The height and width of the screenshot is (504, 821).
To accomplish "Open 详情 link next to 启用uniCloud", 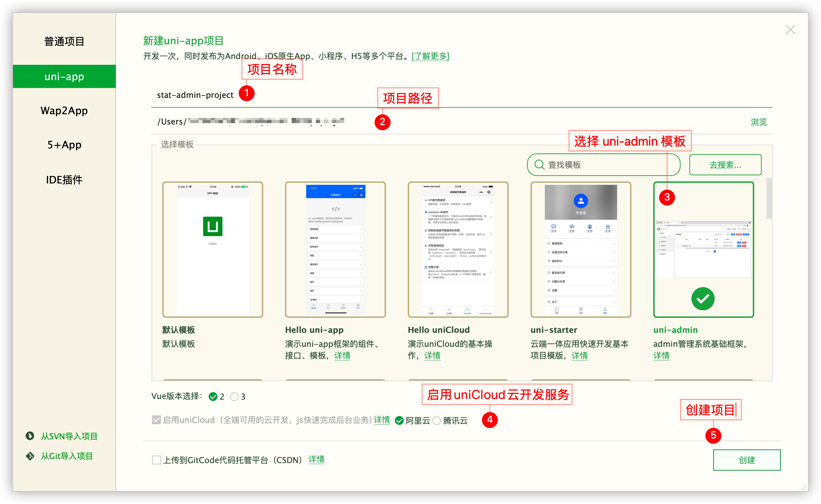I will pyautogui.click(x=382, y=420).
